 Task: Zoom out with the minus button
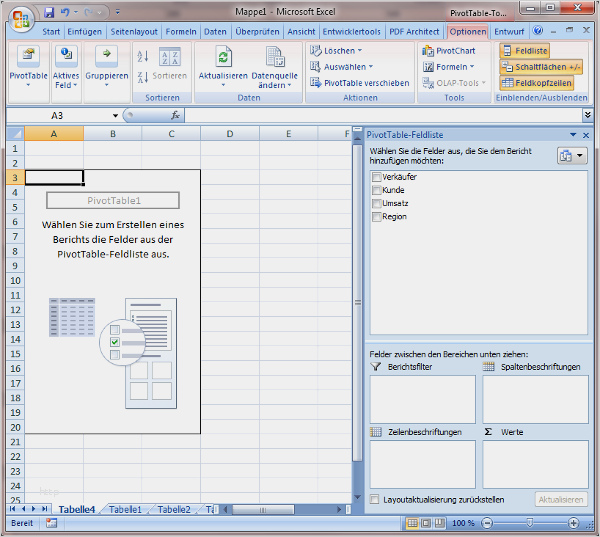coord(487,523)
